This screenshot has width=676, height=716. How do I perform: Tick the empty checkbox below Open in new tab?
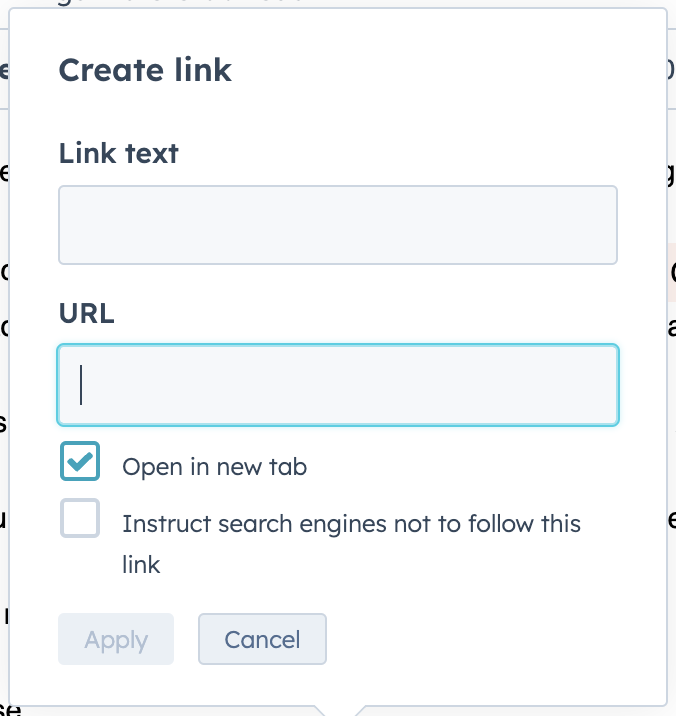(x=80, y=518)
